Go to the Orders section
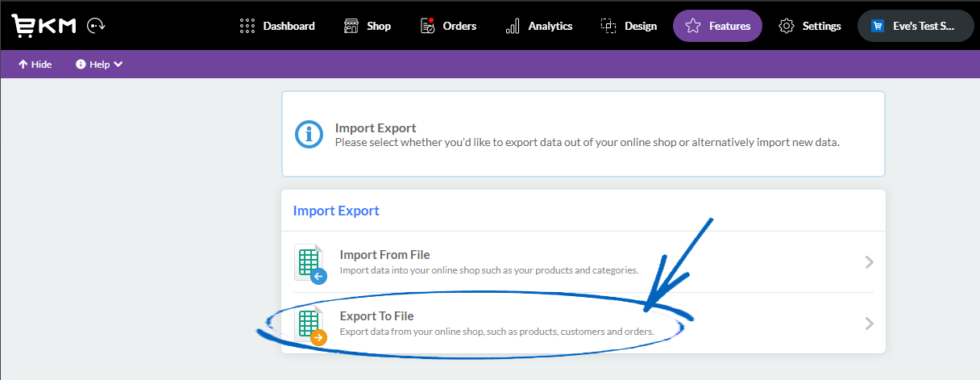980x380 pixels. coord(448,26)
